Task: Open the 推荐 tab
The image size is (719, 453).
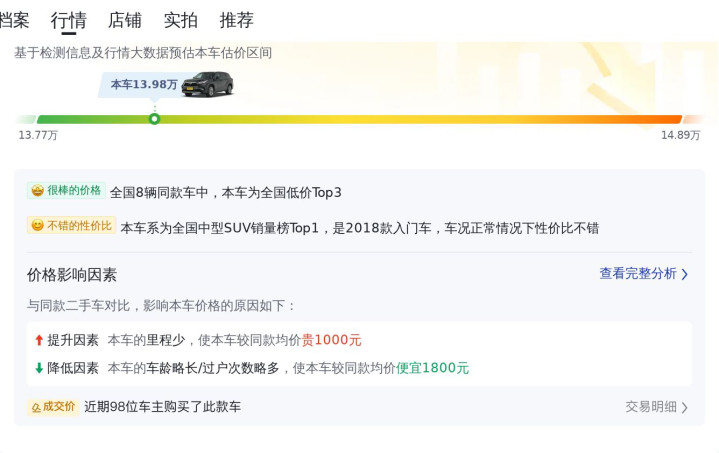Action: click(237, 20)
